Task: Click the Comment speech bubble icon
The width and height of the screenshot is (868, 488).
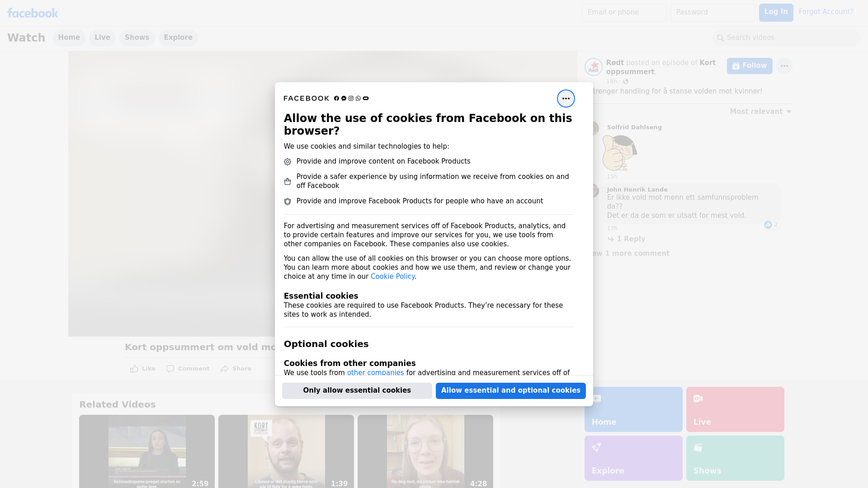Action: point(170,369)
